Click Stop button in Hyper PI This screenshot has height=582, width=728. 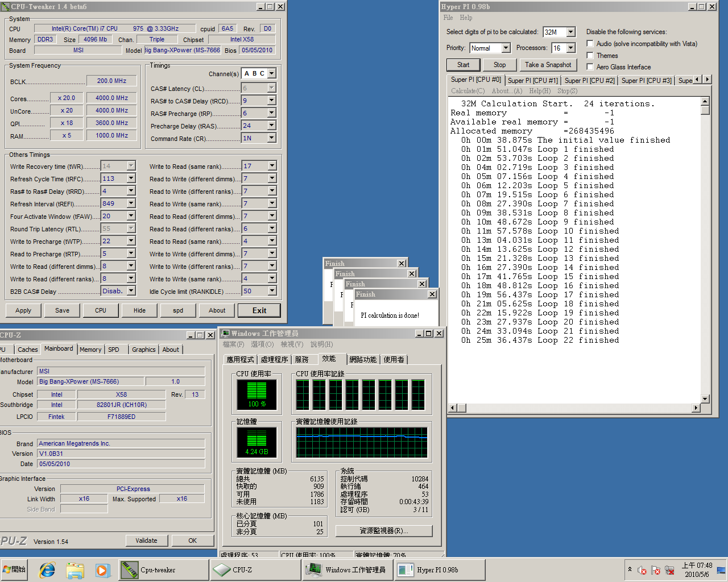pyautogui.click(x=500, y=65)
